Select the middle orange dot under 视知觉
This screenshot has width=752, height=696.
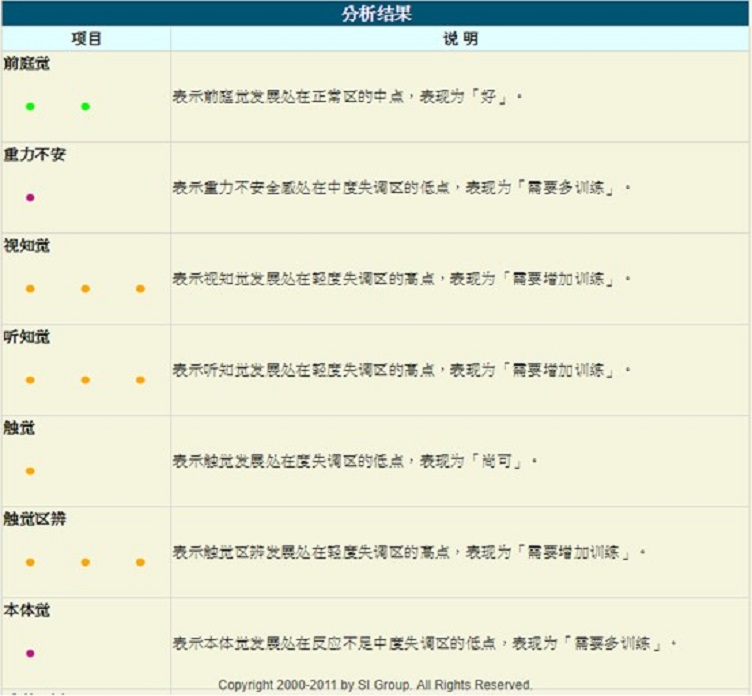point(85,289)
